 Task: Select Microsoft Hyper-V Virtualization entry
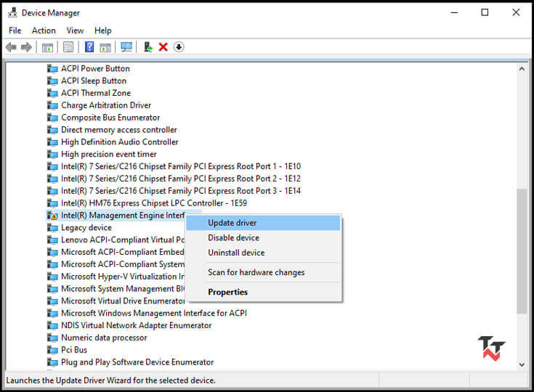coord(123,277)
